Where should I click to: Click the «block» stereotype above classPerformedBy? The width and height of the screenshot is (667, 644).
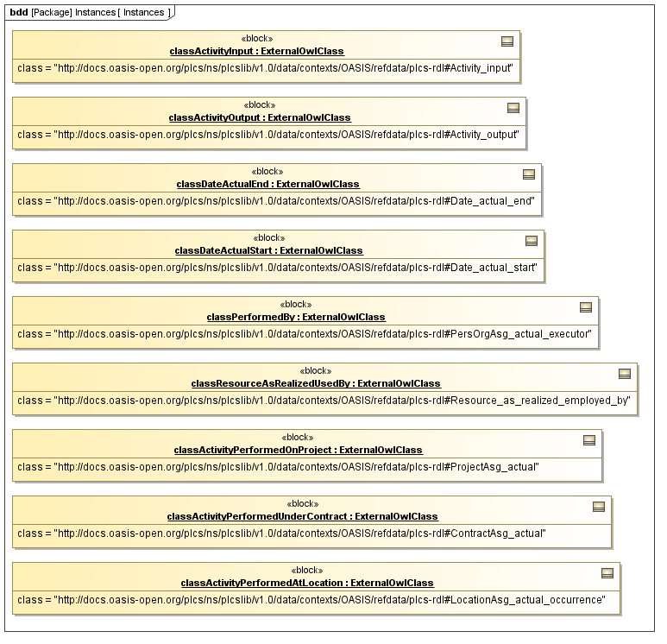(296, 305)
